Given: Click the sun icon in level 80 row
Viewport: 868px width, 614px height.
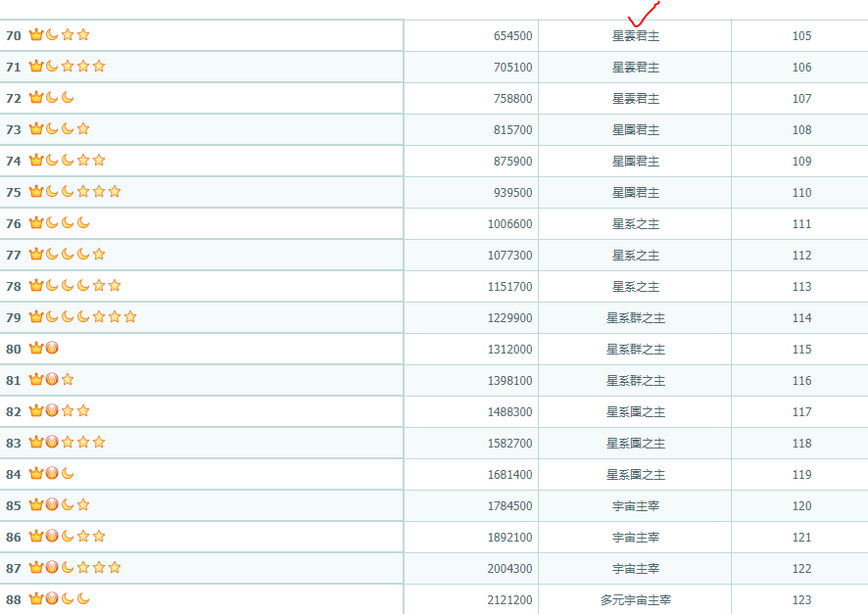Looking at the screenshot, I should [x=52, y=349].
